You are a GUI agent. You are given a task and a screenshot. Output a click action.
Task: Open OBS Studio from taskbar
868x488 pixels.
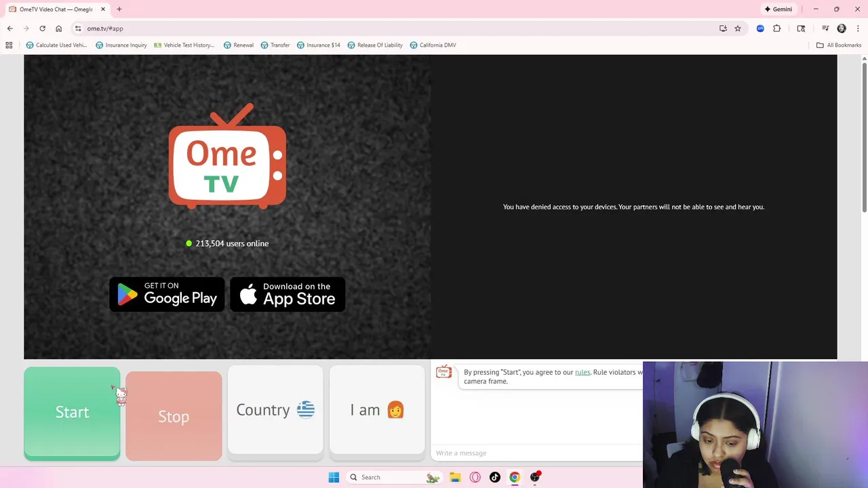tap(535, 477)
